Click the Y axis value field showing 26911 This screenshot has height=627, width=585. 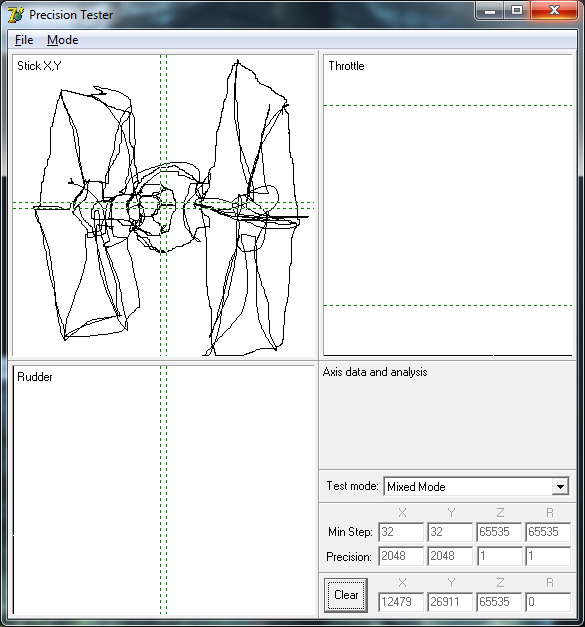pyautogui.click(x=450, y=602)
